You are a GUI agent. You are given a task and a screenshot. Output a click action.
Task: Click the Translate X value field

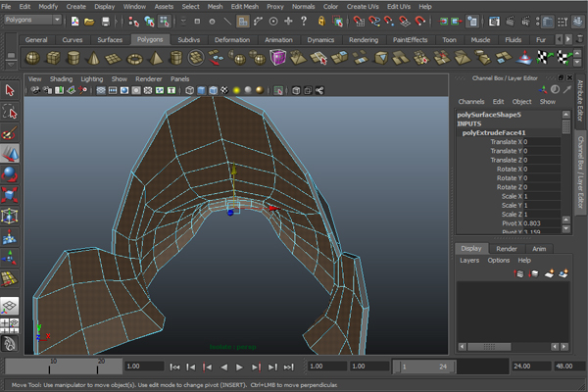click(542, 142)
